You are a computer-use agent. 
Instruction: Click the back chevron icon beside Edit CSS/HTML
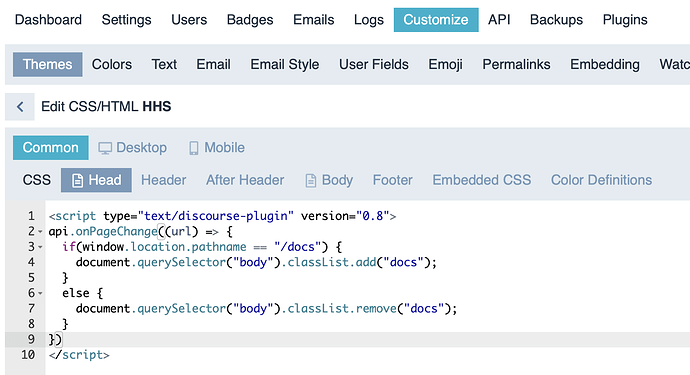tap(20, 107)
